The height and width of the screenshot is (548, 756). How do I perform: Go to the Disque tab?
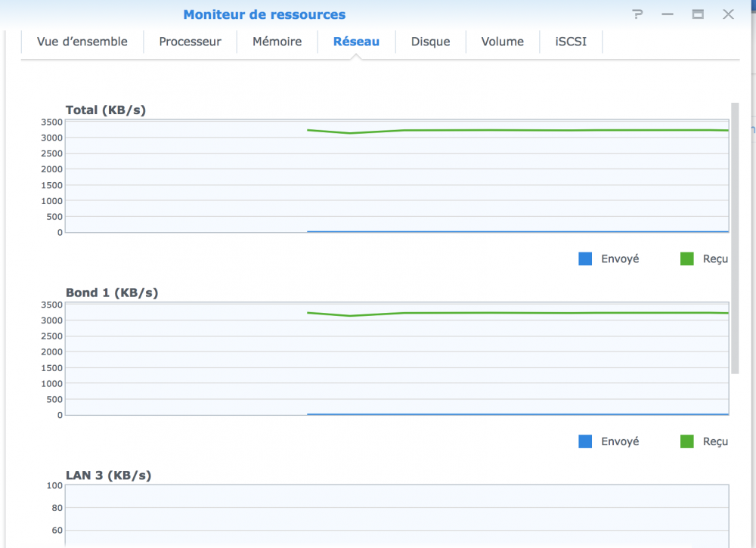430,42
